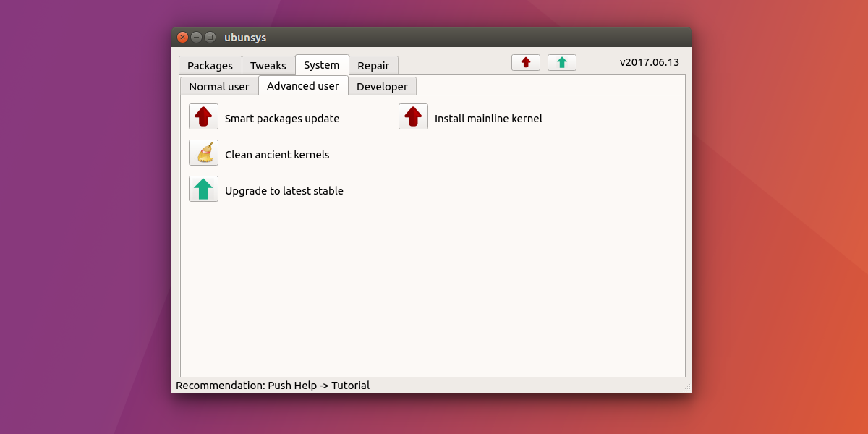Screen dimensions: 868x434
Task: Go to the Repair tab
Action: (373, 65)
